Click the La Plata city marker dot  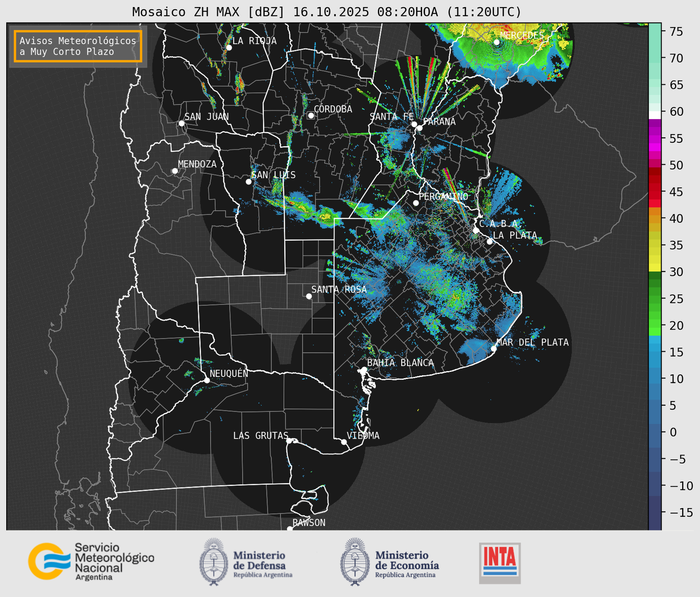point(490,242)
